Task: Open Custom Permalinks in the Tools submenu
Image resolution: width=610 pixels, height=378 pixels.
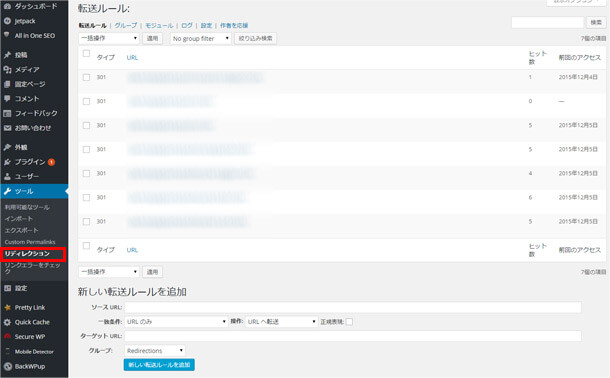Action: click(30, 242)
